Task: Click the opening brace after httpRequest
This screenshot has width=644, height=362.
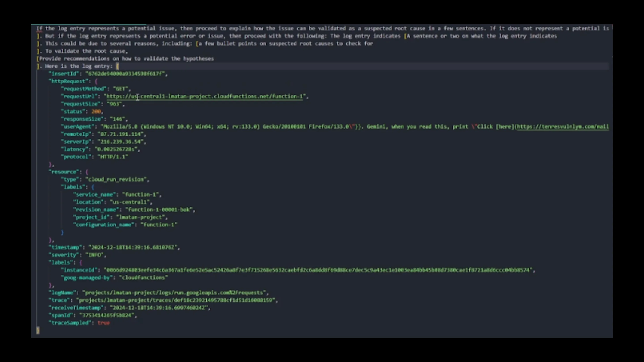Action: coord(96,81)
